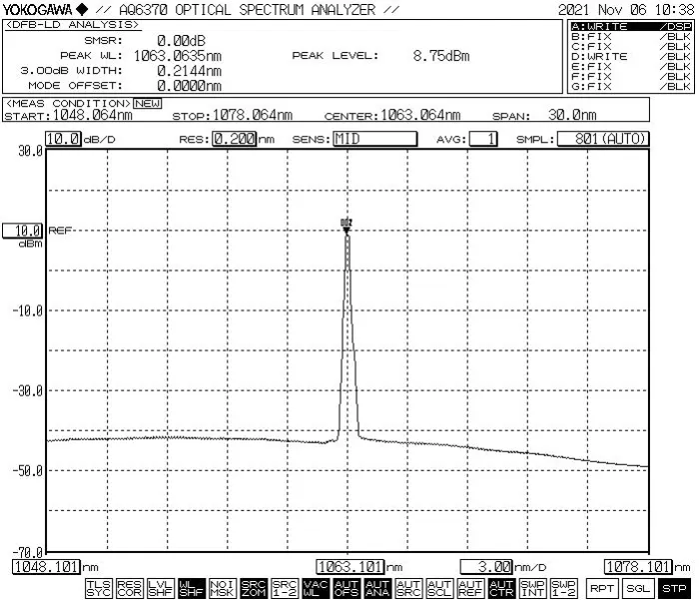Select trace D:WRITE /BLK
The width and height of the screenshot is (700, 600).
[631, 56]
